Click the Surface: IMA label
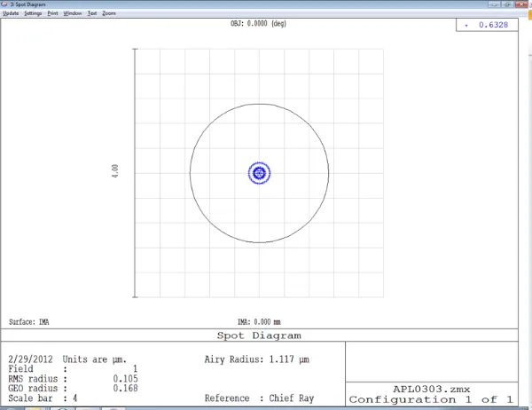This screenshot has width=532, height=410. [x=27, y=322]
